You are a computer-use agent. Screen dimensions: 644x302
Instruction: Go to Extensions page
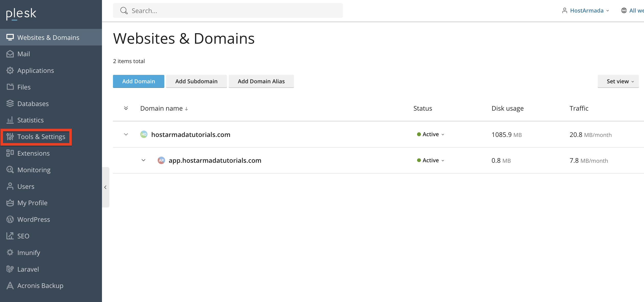(51, 153)
